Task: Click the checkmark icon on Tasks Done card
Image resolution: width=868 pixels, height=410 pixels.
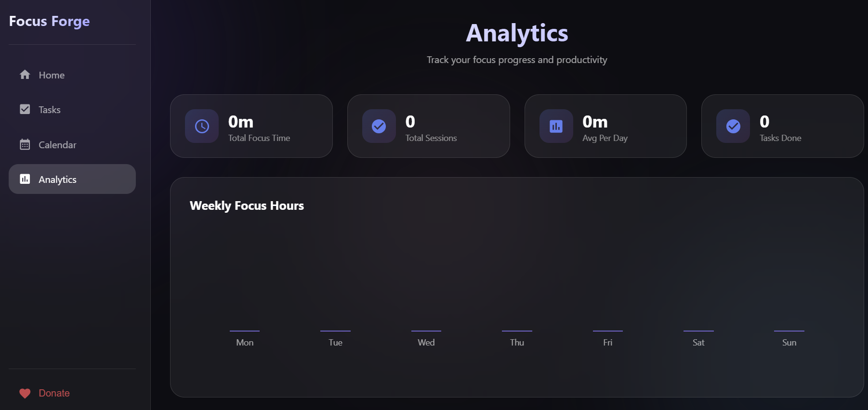Action: (x=733, y=126)
